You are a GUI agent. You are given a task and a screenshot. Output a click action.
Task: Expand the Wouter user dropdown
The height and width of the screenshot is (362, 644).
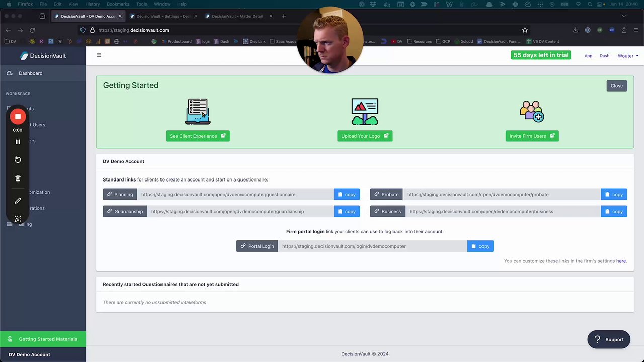[x=628, y=56]
